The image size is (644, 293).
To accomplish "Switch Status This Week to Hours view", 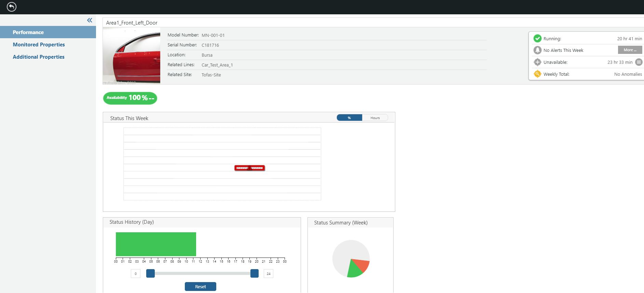I will click(x=375, y=118).
